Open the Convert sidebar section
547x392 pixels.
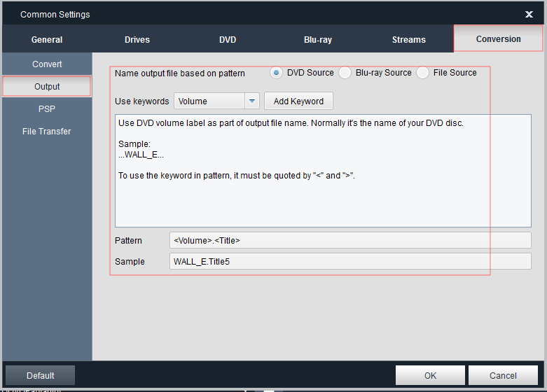coord(47,64)
